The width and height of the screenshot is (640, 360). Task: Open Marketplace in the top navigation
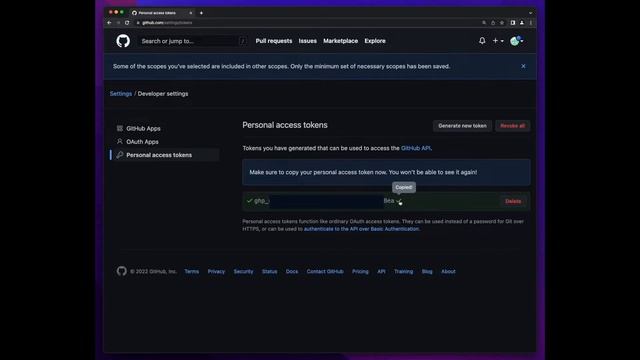tap(340, 41)
